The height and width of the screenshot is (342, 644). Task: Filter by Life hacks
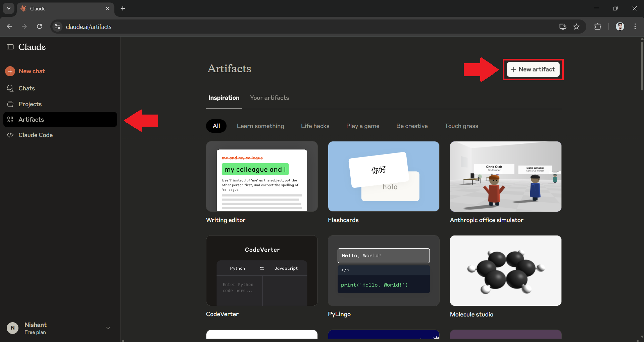pos(315,126)
